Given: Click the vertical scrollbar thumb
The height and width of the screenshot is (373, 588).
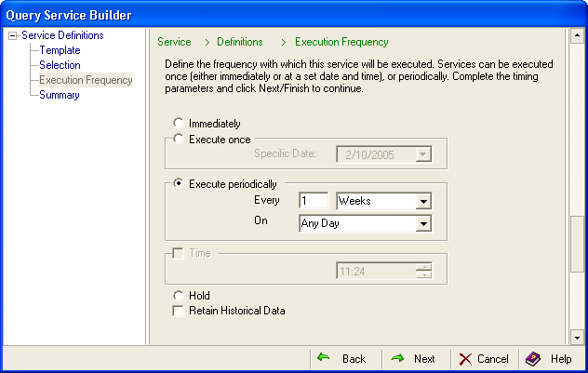Looking at the screenshot, I should [577, 244].
